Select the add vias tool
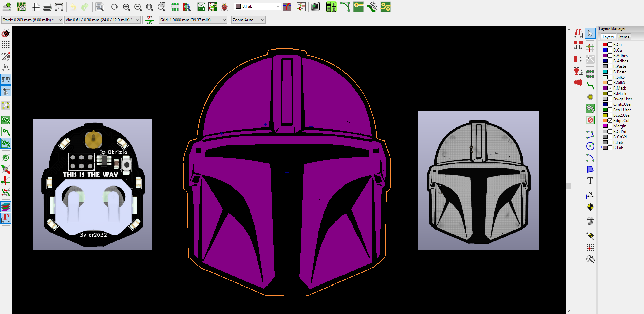The height and width of the screenshot is (314, 644). coord(590,97)
